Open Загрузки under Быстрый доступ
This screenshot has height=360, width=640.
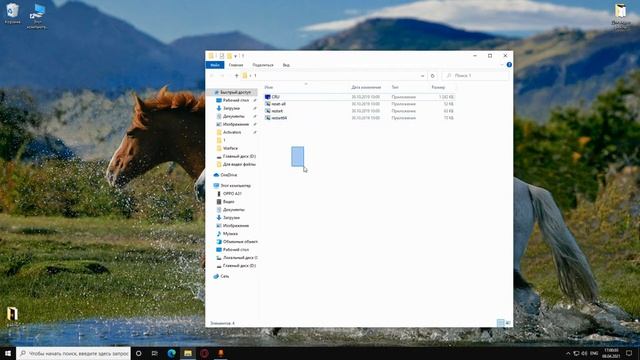point(231,108)
